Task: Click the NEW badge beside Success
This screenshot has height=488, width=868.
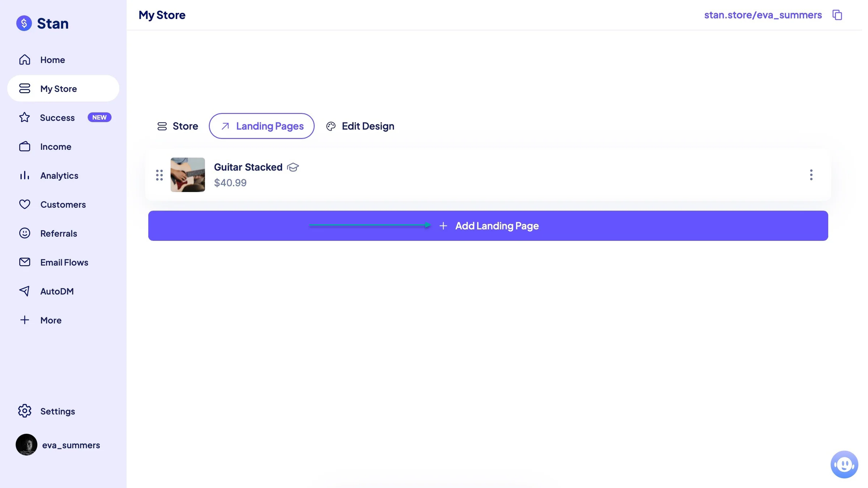Action: [99, 118]
